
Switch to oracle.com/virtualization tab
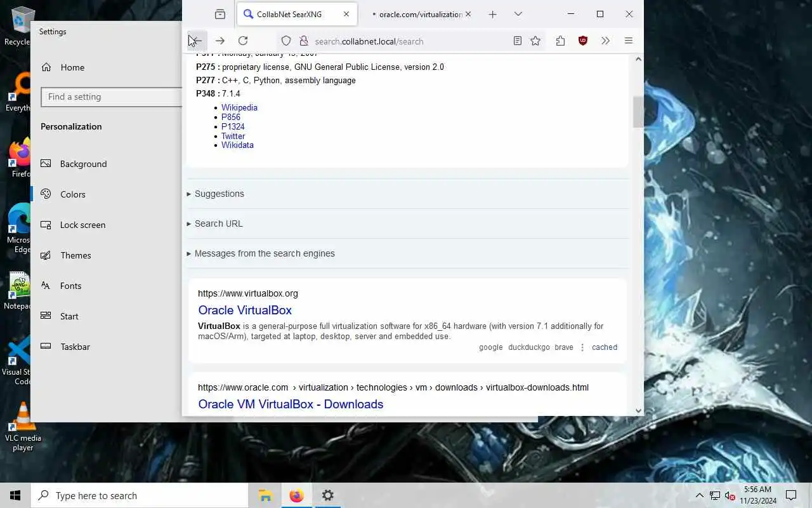point(419,14)
